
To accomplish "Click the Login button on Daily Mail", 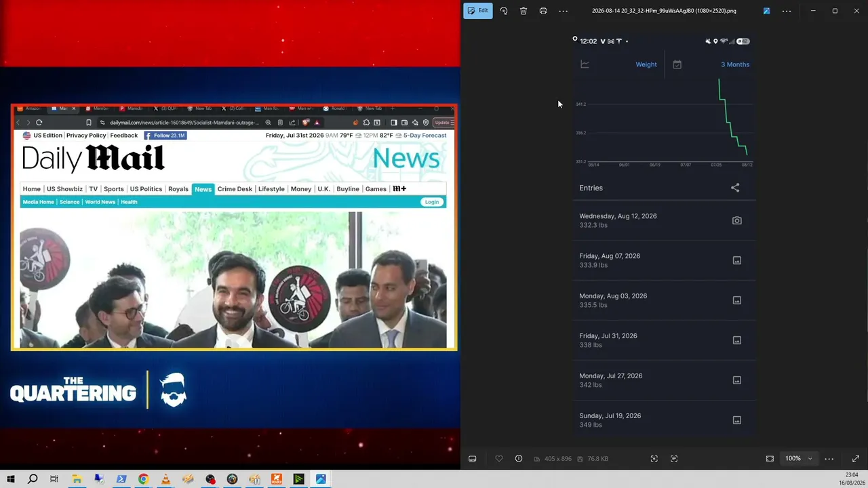I will tap(432, 202).
